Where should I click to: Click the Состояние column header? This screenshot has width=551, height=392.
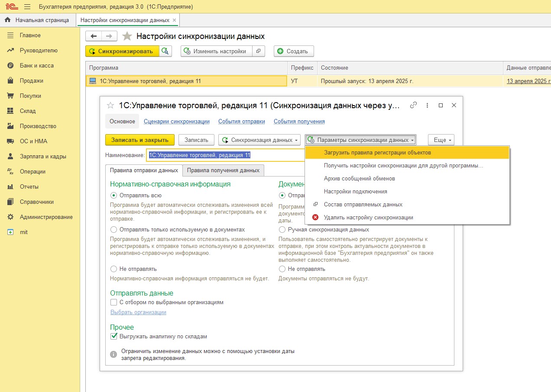410,68
